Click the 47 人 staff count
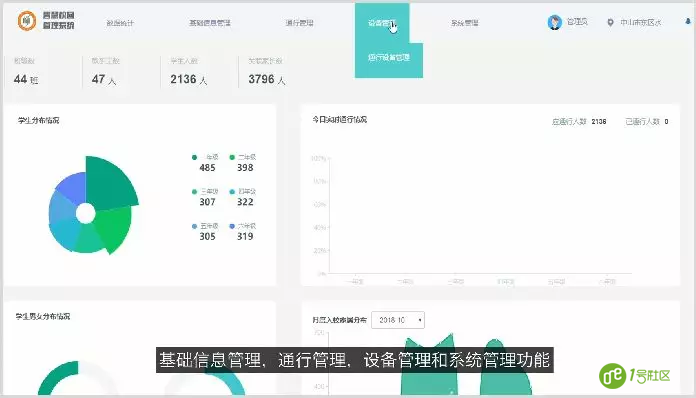Screen dimensions: 696x398 [104, 79]
